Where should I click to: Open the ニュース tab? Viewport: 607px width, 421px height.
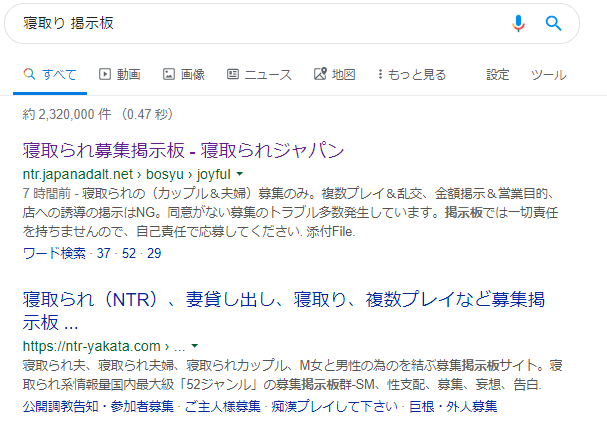[259, 74]
